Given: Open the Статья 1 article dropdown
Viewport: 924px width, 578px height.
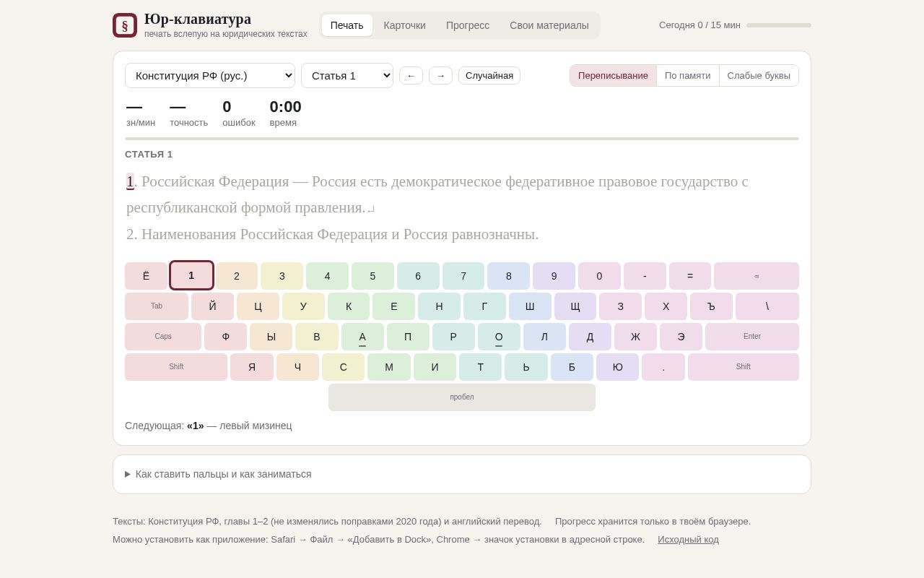Looking at the screenshot, I should tap(347, 75).
